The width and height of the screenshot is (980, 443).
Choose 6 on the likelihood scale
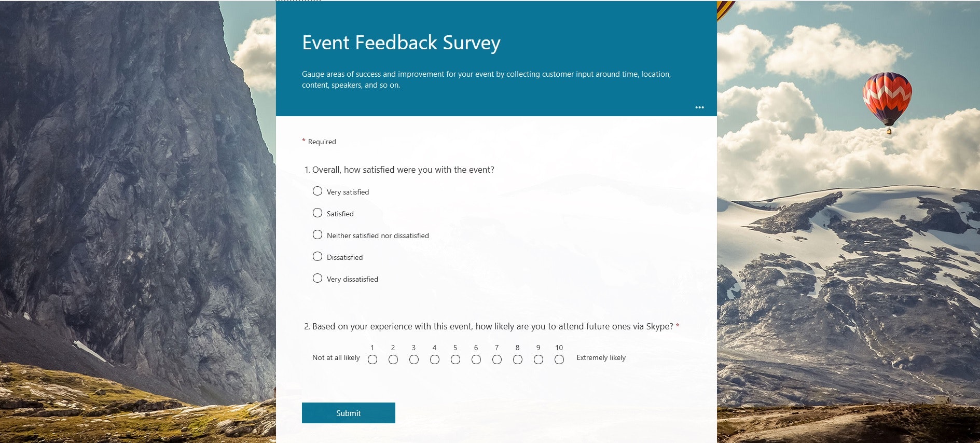(x=476, y=359)
